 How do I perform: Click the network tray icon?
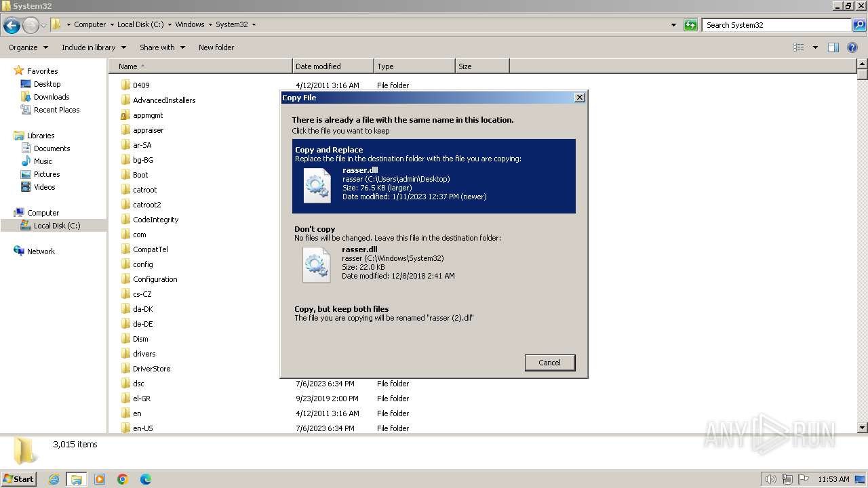point(787,479)
